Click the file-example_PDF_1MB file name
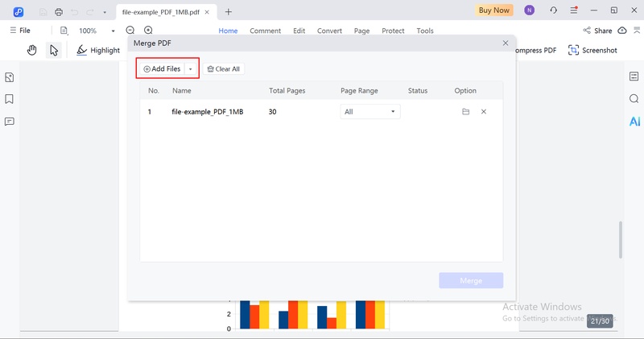The width and height of the screenshot is (644, 339). click(x=208, y=112)
